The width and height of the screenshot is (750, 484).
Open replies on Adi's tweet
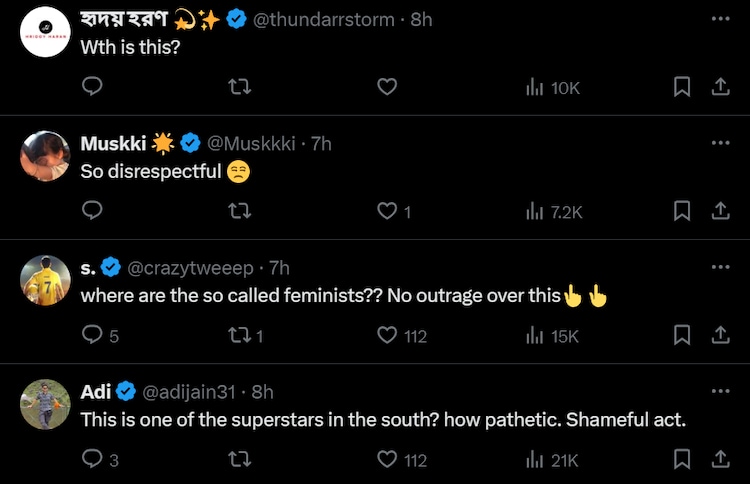pos(92,459)
